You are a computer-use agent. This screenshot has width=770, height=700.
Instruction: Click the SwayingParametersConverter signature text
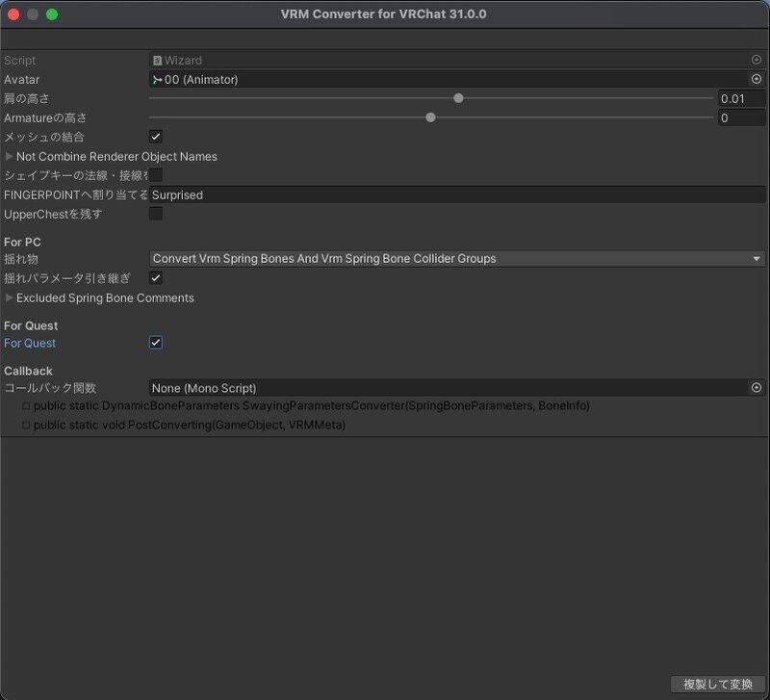[311, 405]
